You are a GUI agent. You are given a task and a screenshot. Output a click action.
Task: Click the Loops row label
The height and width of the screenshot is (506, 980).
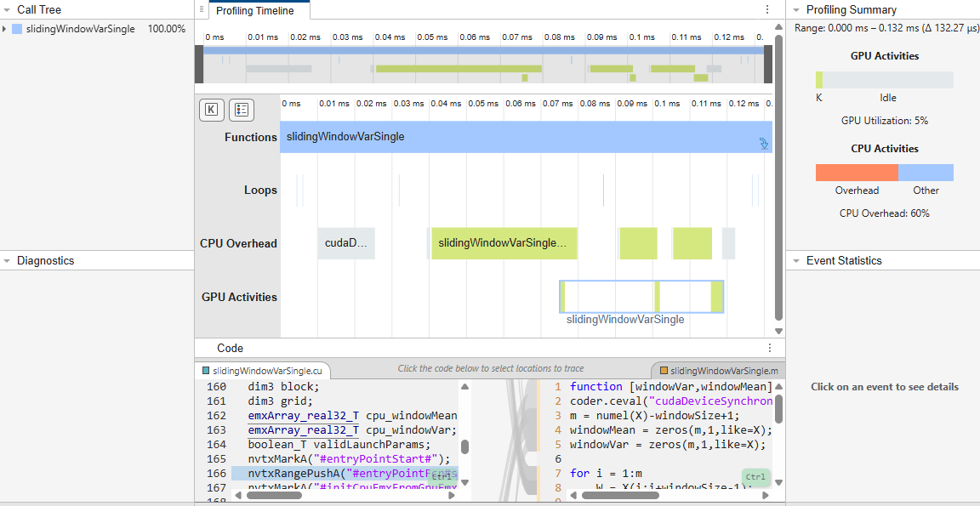(260, 190)
